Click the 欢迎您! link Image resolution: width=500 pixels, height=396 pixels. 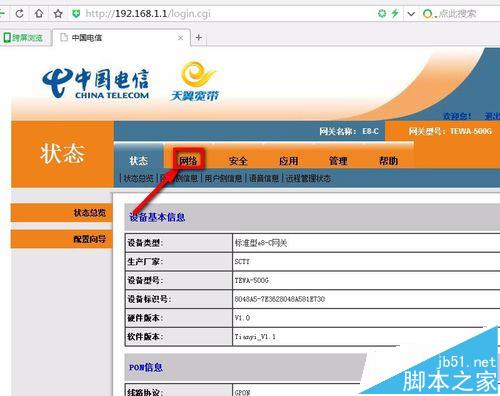[457, 116]
